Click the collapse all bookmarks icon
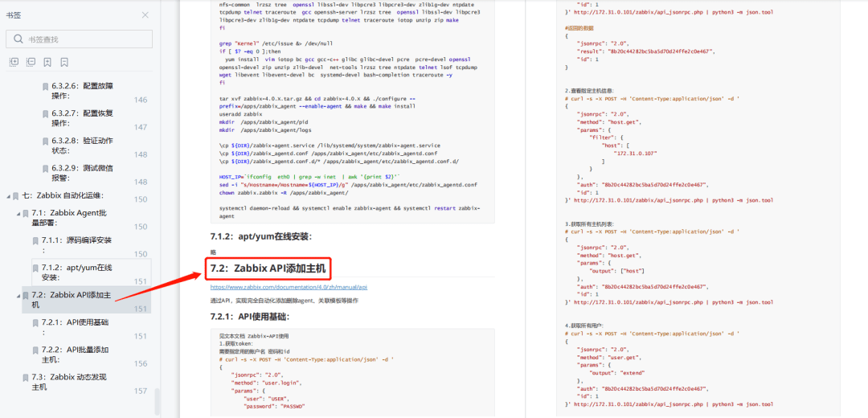Image resolution: width=868 pixels, height=418 pixels. (31, 62)
